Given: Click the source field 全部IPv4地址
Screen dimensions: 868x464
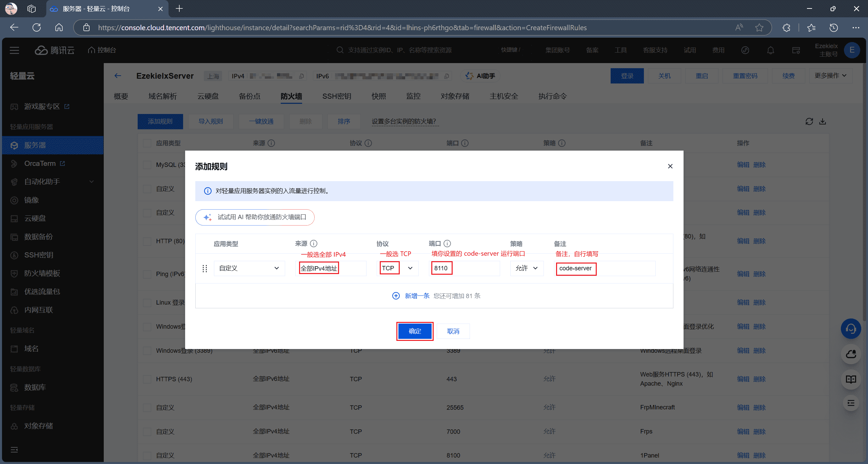Looking at the screenshot, I should click(x=331, y=268).
